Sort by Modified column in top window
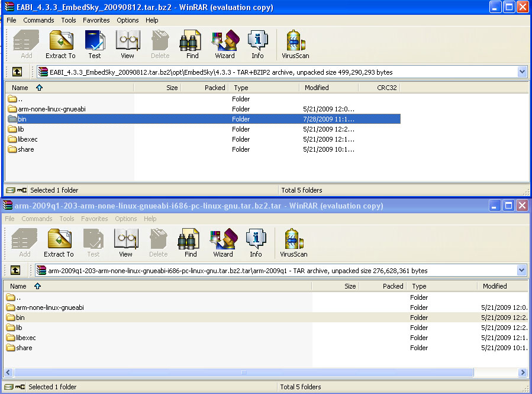 pos(329,88)
